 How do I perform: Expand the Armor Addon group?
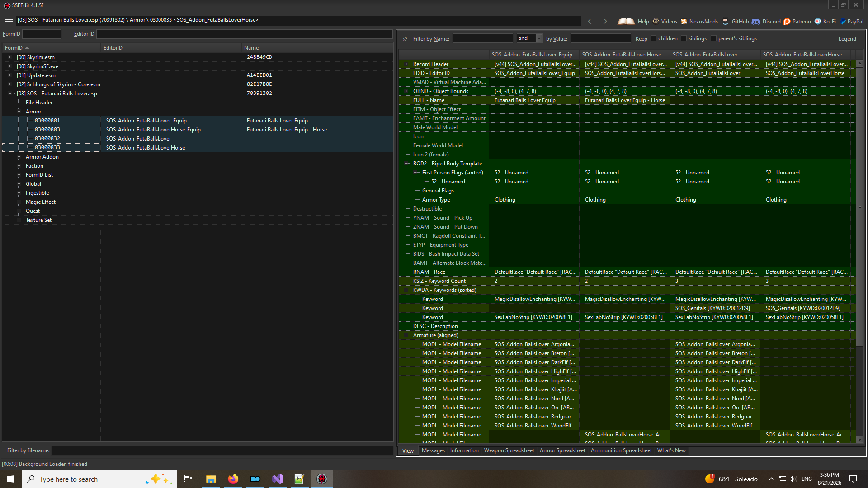tap(19, 157)
